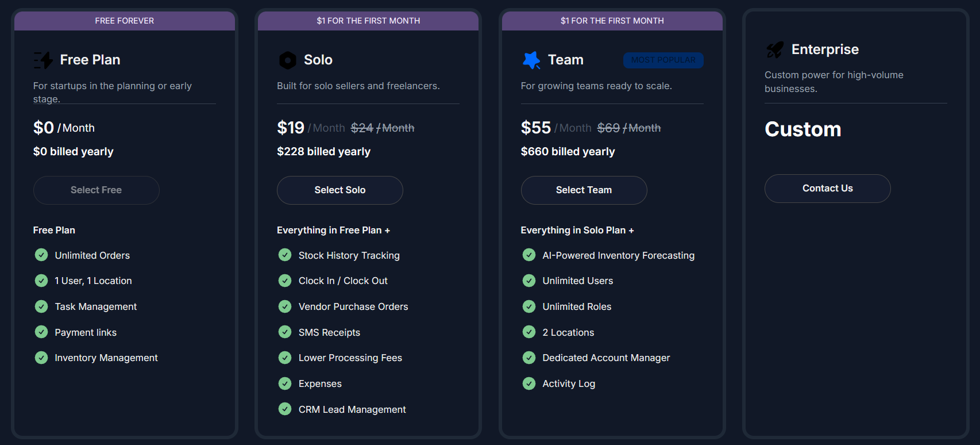The image size is (980, 445).
Task: Click the struck-through $24 /Month price
Action: point(383,128)
